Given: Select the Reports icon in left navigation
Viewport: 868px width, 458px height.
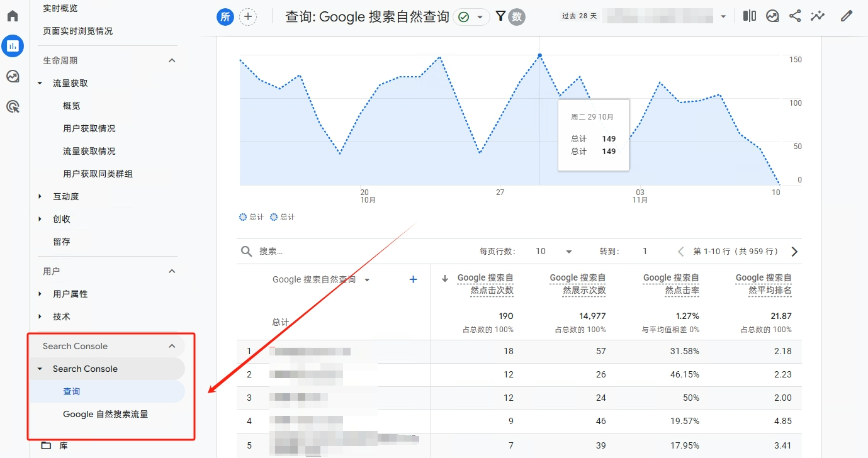Looking at the screenshot, I should tap(13, 45).
